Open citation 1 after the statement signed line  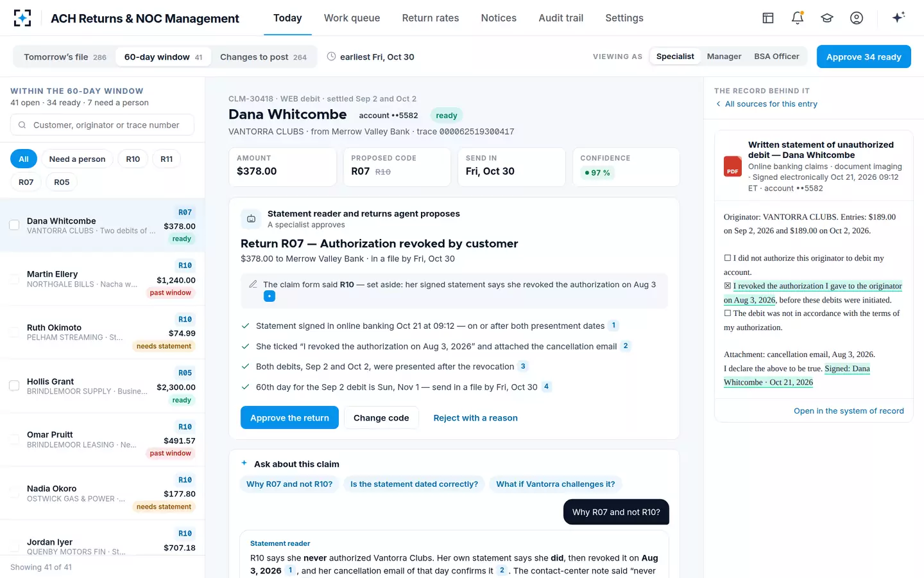[613, 326]
